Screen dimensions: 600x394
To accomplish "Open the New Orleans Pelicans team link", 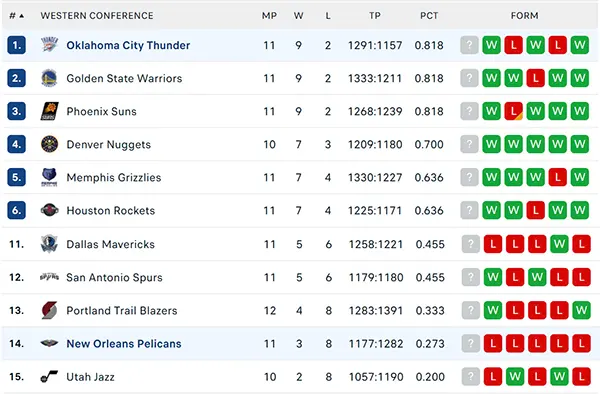I will click(x=124, y=344).
